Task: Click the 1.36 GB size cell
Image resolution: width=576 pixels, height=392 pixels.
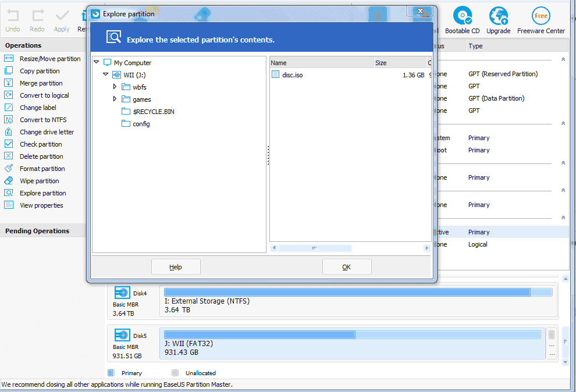Action: click(413, 75)
